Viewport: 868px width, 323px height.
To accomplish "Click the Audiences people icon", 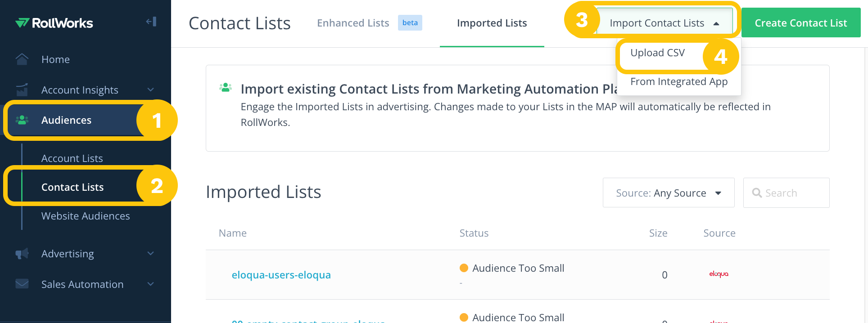I will click(22, 120).
